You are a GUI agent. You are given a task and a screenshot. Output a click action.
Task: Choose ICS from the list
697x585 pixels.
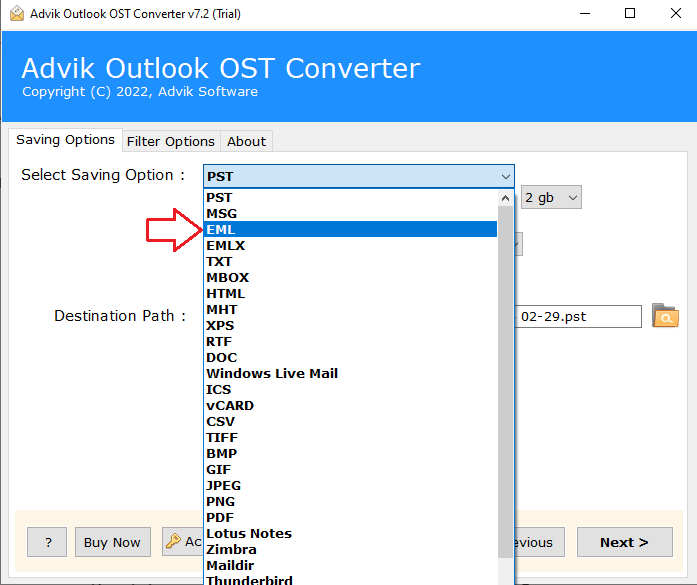350,389
